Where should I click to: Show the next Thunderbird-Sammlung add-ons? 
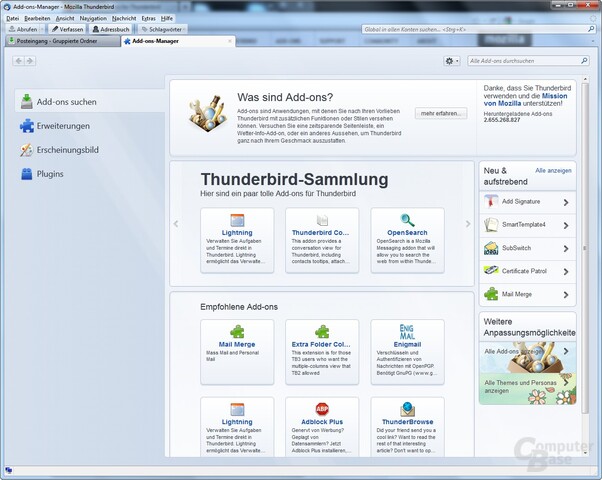(x=468, y=223)
